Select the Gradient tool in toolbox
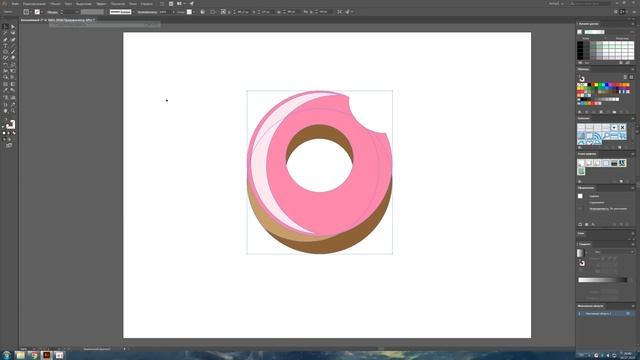This screenshot has height=360, width=640. point(13,84)
